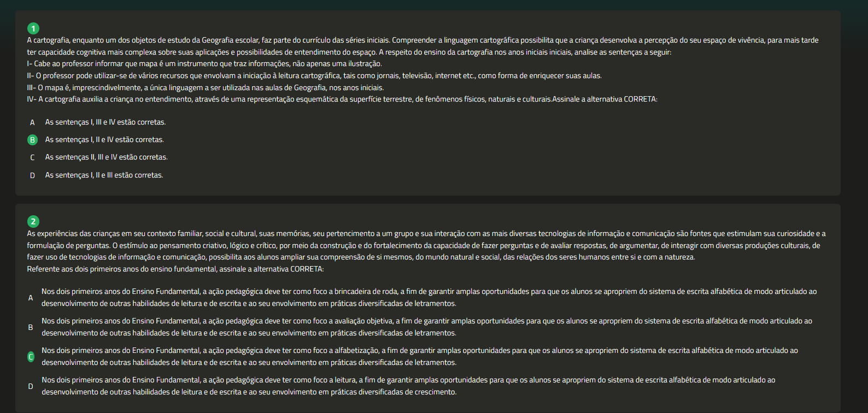Select highlighted option B in question 1
Screen dimensions: 868x413
32,140
